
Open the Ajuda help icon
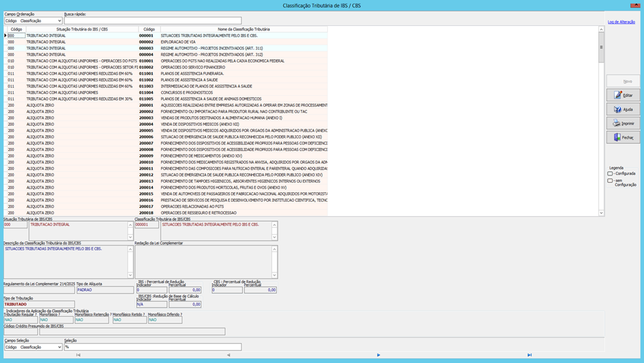tap(617, 109)
